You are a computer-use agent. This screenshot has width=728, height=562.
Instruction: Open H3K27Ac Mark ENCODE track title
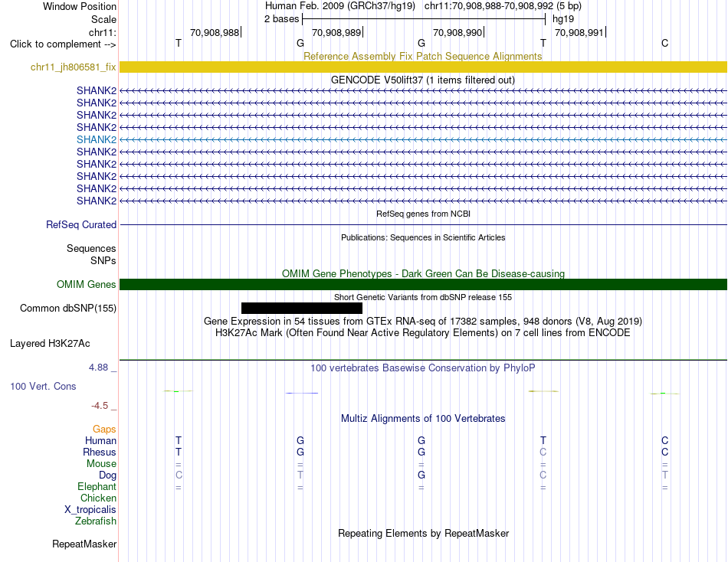[x=423, y=333]
